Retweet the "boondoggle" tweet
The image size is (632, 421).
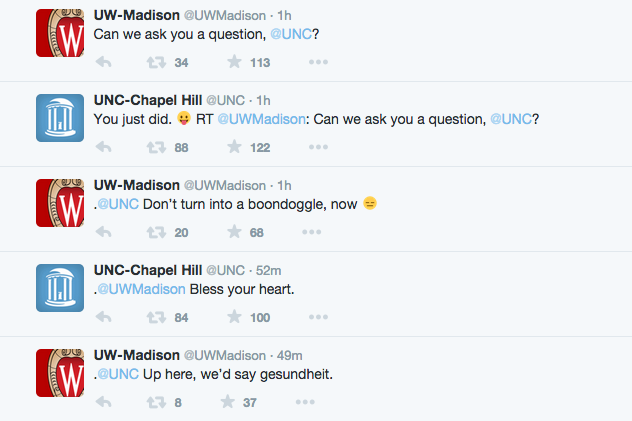[155, 232]
